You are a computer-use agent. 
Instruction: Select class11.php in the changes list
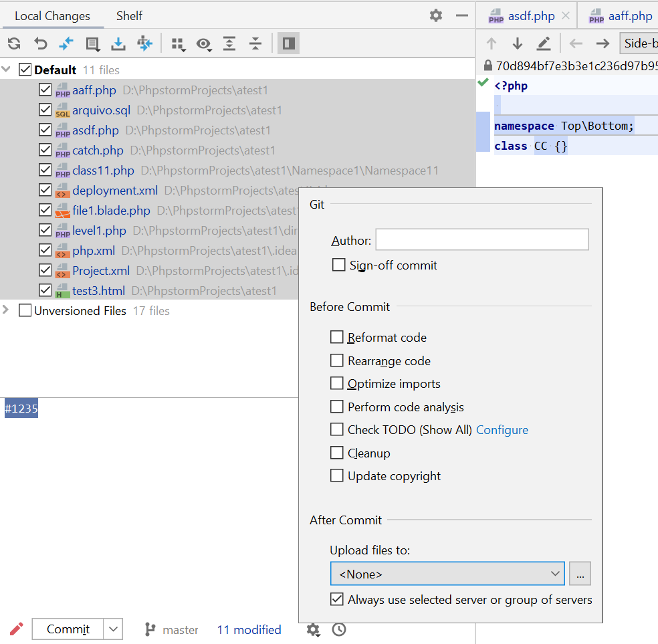(103, 171)
